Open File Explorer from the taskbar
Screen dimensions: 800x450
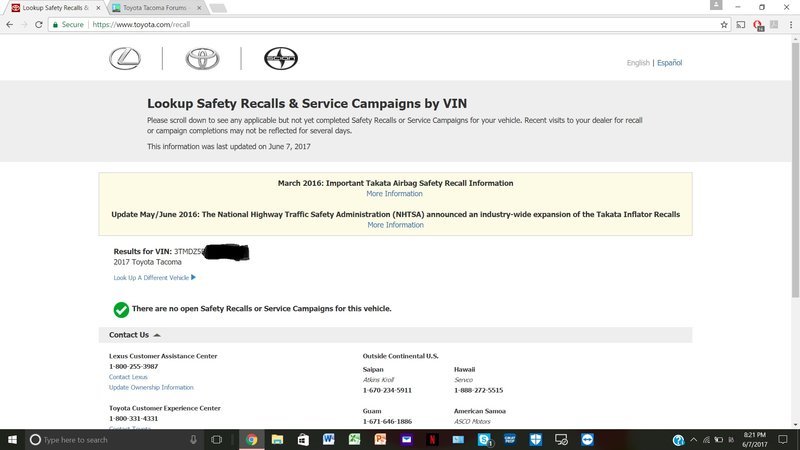pos(278,439)
